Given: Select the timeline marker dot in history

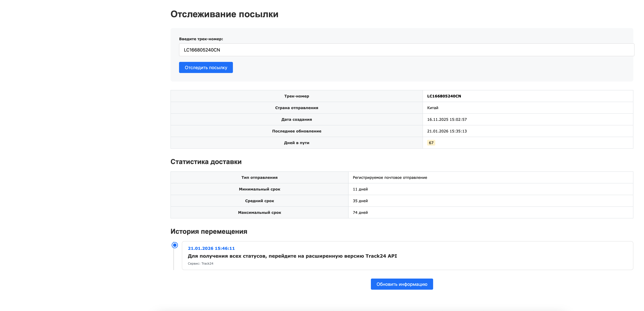Looking at the screenshot, I should click(x=174, y=245).
